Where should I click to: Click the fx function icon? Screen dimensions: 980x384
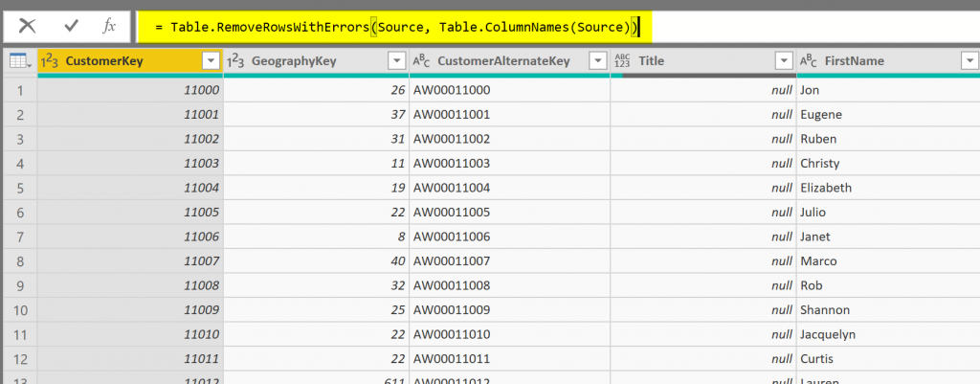109,26
